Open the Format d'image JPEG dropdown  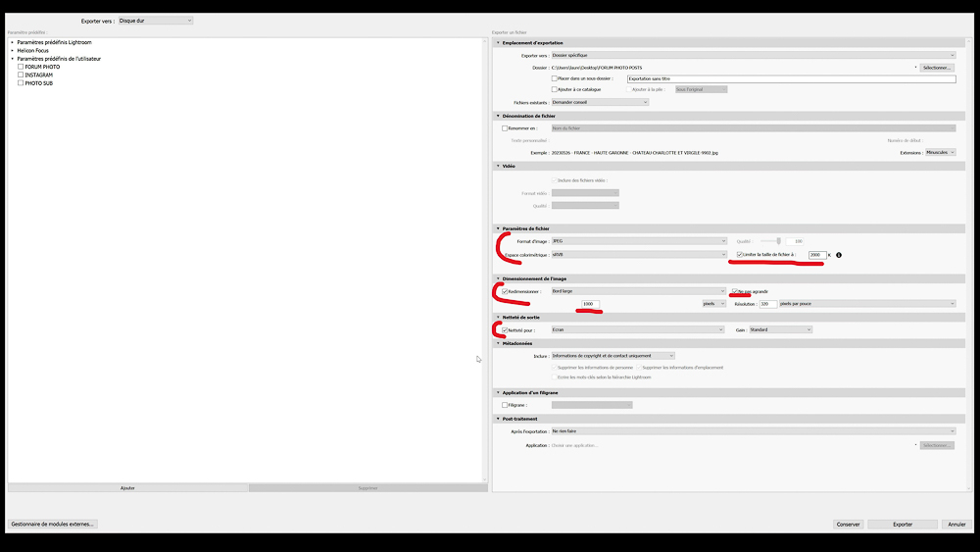[x=639, y=240]
